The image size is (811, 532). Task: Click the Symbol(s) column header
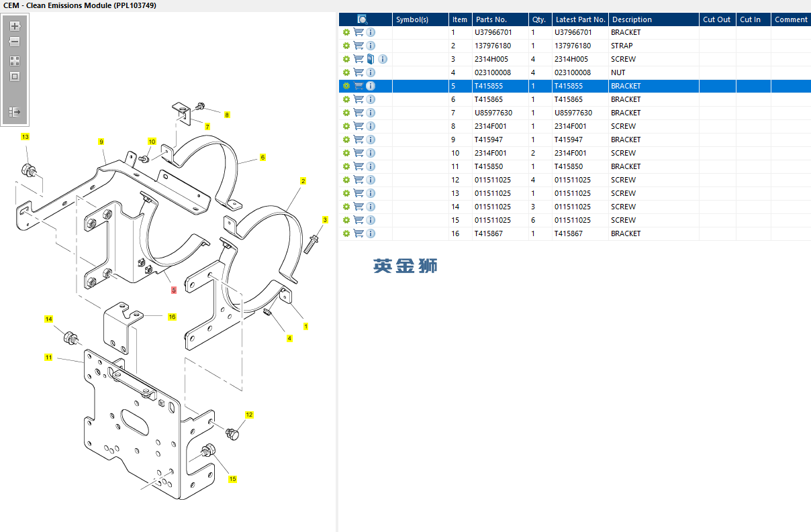pyautogui.click(x=420, y=19)
